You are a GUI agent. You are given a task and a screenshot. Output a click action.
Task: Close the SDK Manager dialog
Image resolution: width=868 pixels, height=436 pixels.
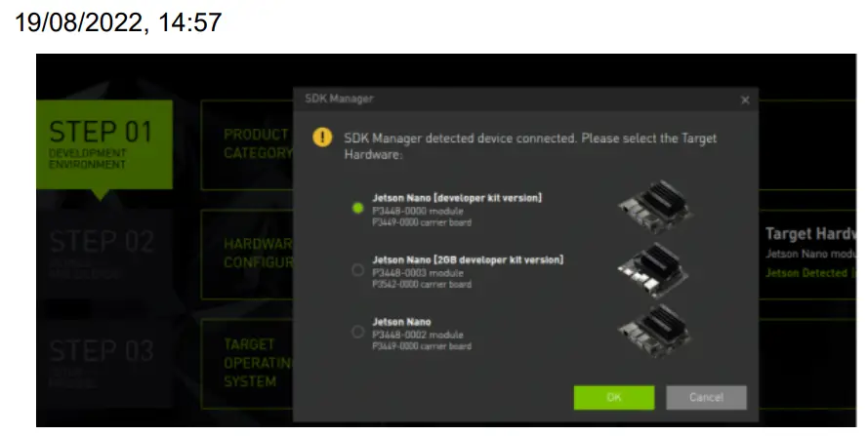point(745,100)
